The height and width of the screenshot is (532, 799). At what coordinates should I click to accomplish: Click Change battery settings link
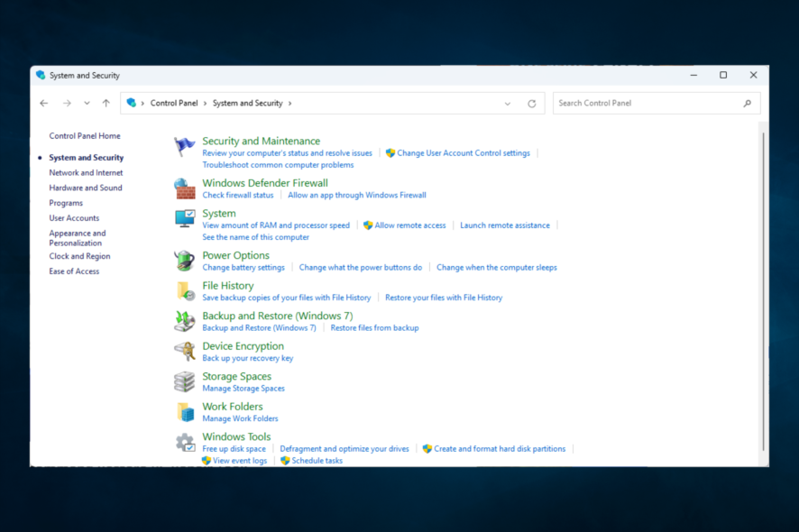click(x=243, y=268)
